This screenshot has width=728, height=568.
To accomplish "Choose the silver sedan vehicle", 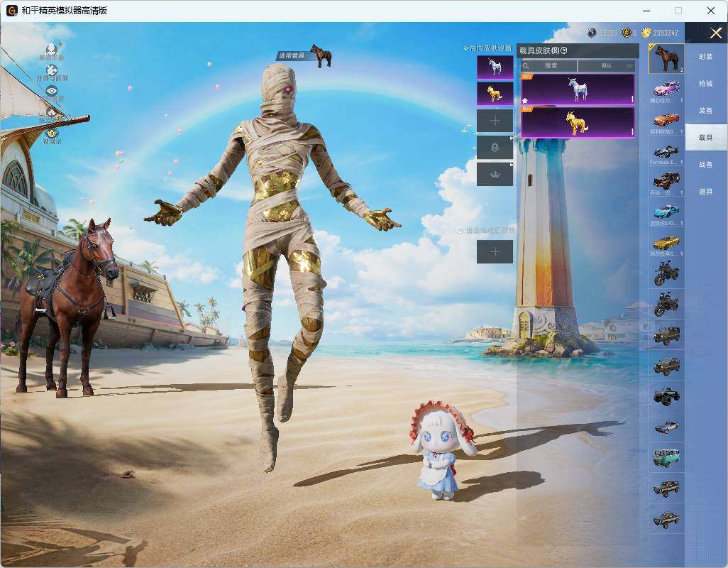I will coord(666,427).
